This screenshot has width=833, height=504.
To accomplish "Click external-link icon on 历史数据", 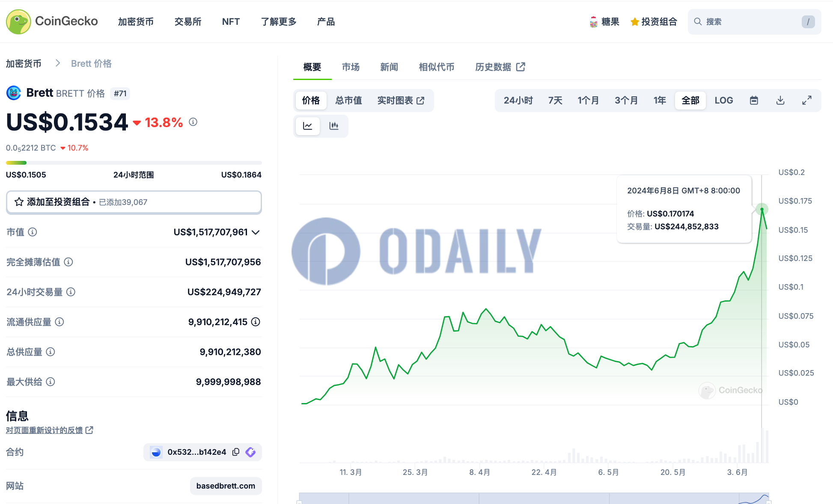I will coord(521,67).
